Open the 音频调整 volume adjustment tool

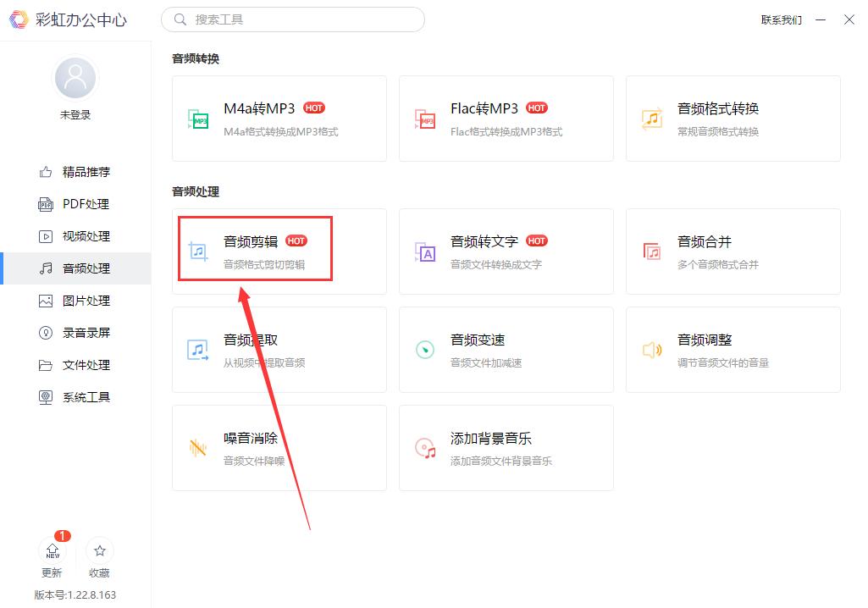point(733,350)
